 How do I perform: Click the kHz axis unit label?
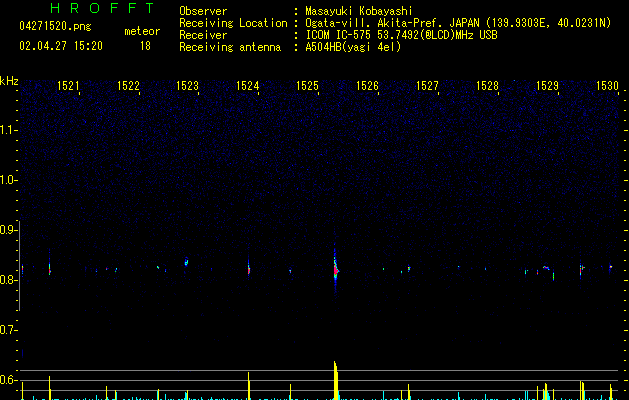[9, 81]
